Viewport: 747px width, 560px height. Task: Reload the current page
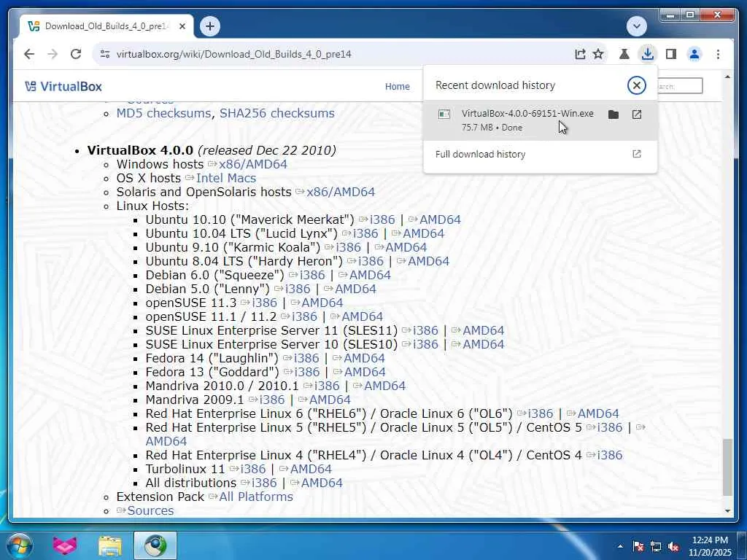[76, 54]
